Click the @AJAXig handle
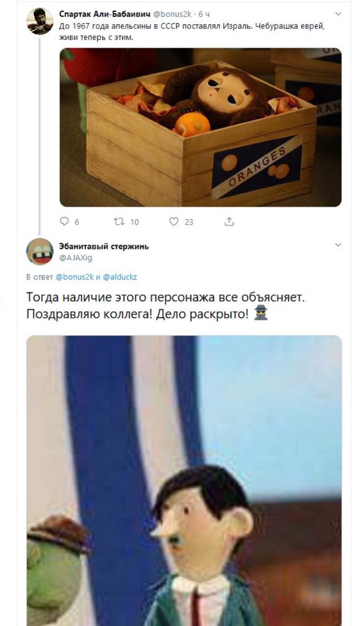 coord(75,257)
